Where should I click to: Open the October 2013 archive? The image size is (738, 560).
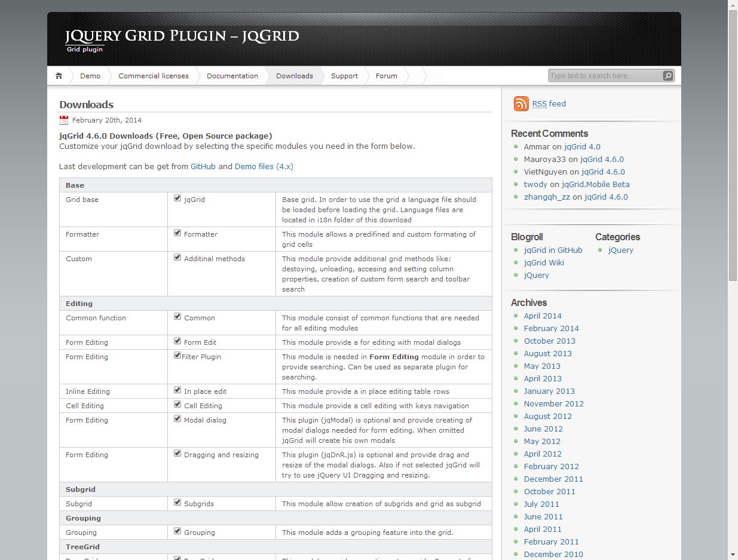pos(550,341)
